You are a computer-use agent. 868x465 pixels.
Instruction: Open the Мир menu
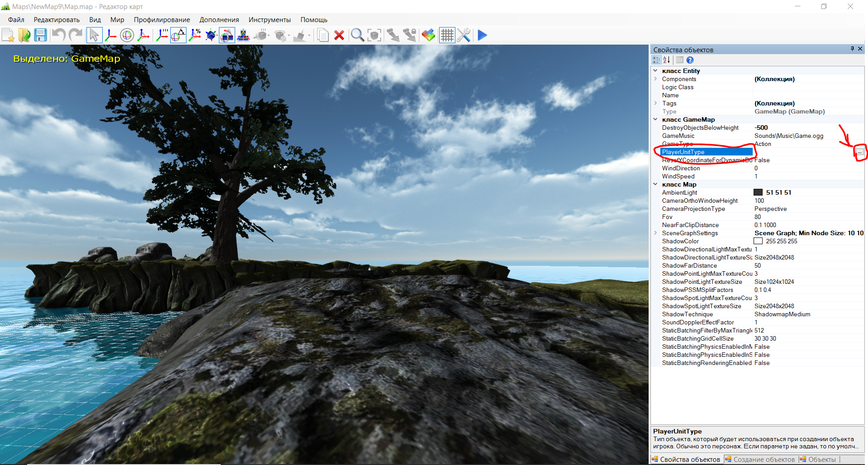(117, 20)
